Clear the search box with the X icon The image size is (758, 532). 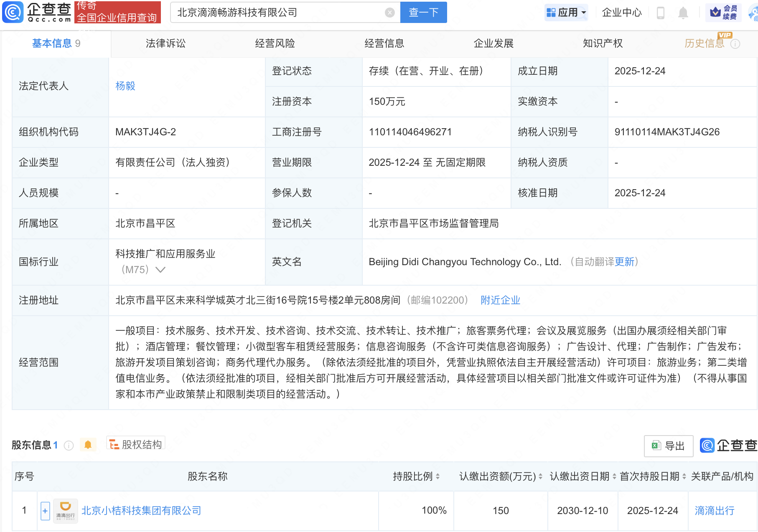pos(389,12)
